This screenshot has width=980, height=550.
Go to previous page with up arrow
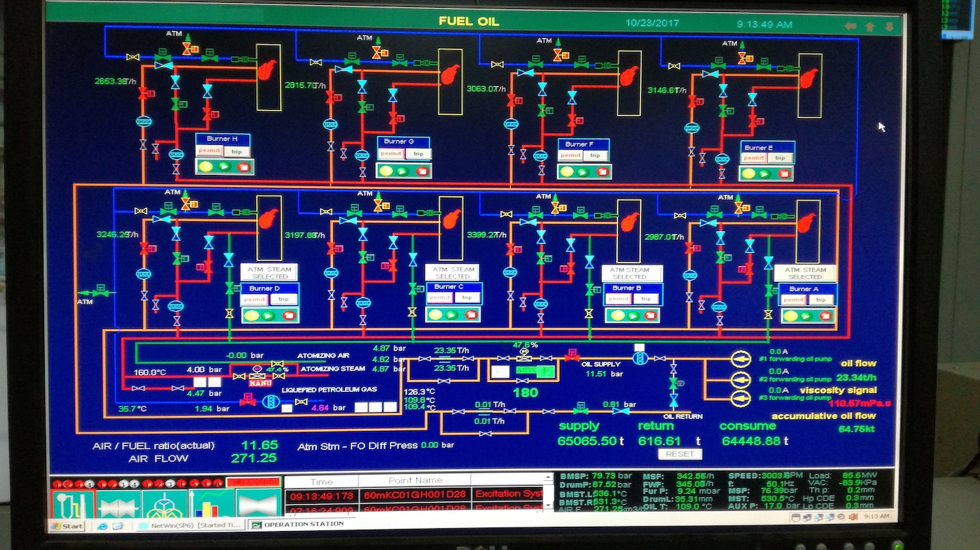point(870,27)
